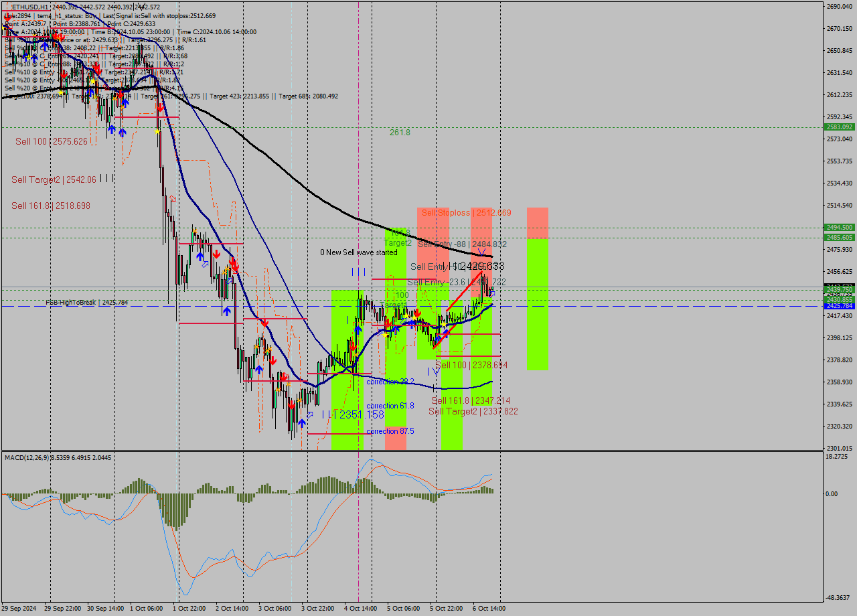Click the green 'Target2' label
This screenshot has height=616, width=857.
tap(398, 243)
